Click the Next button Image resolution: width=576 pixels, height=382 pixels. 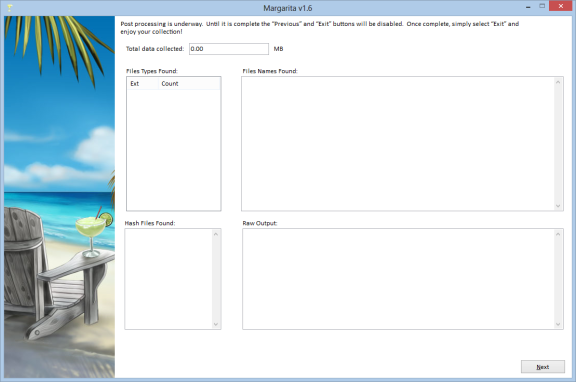pyautogui.click(x=543, y=367)
